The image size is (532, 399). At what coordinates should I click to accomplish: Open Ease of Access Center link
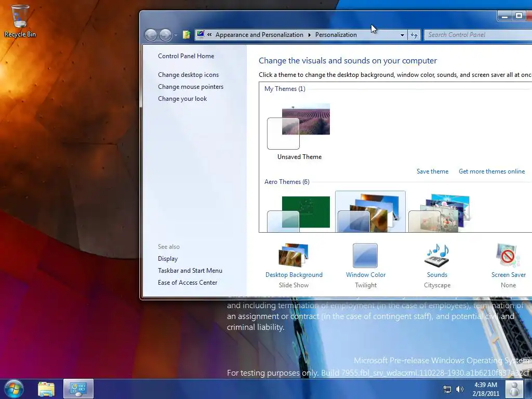click(187, 283)
